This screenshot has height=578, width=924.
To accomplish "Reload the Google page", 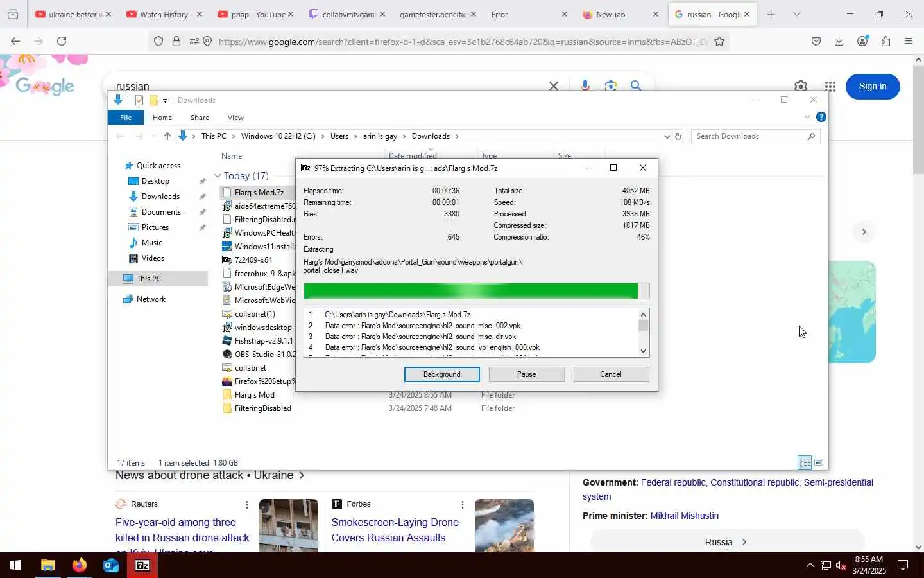I will tap(62, 41).
